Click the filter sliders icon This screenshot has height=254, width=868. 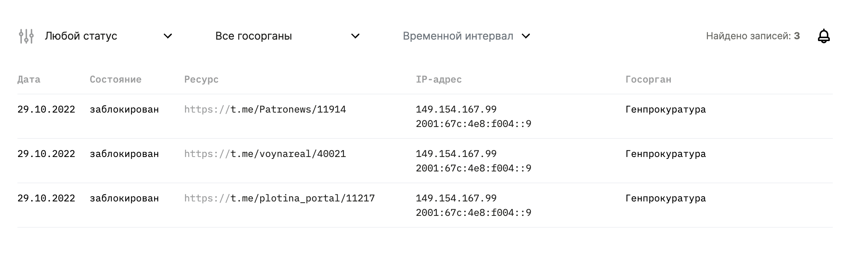point(27,36)
